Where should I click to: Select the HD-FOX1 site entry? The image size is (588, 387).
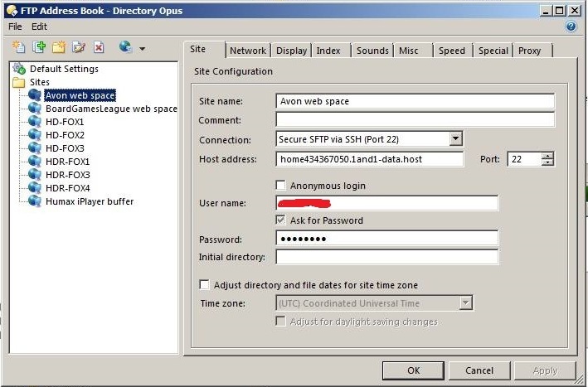pos(65,122)
